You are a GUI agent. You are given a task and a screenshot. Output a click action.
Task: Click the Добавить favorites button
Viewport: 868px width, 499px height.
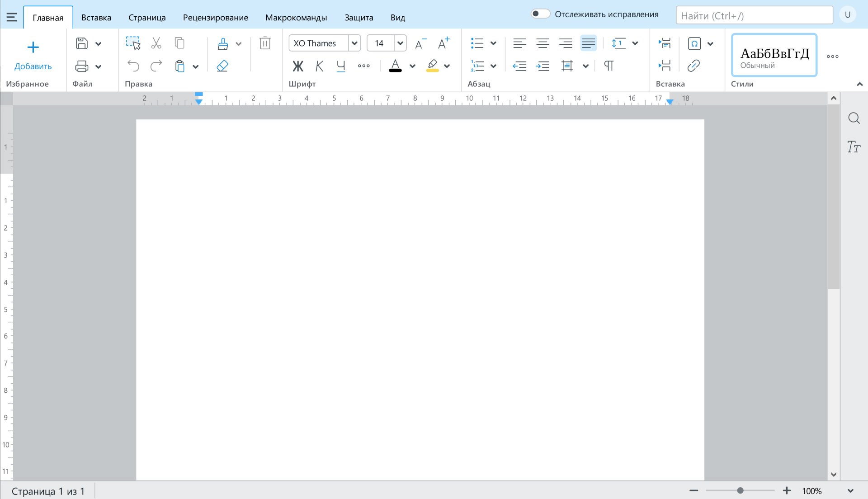point(33,55)
